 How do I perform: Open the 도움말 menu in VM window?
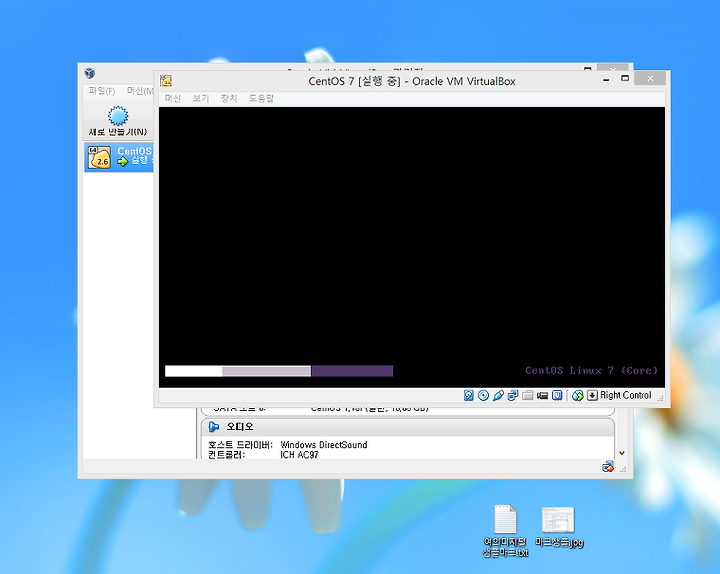[x=261, y=98]
